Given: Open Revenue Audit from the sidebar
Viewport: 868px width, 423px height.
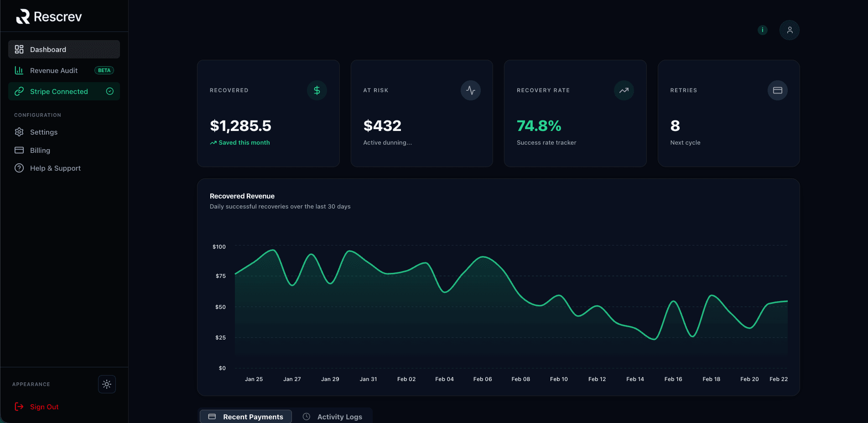Looking at the screenshot, I should pyautogui.click(x=54, y=71).
